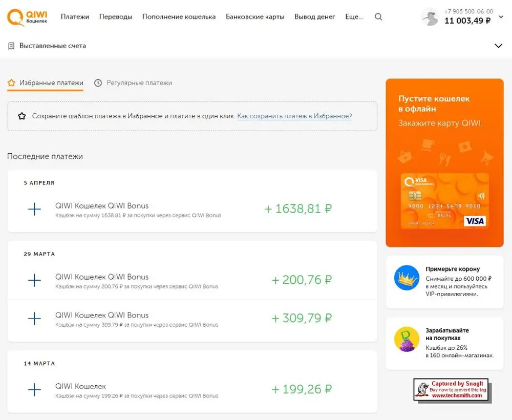Click the Выставленные счета receipt icon
The width and height of the screenshot is (512, 420).
point(11,46)
